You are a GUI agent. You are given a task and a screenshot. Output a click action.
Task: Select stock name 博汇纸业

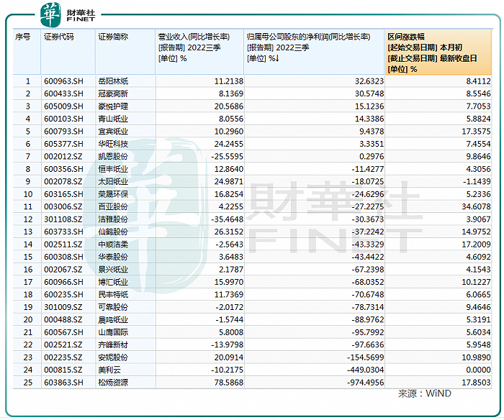tap(113, 282)
